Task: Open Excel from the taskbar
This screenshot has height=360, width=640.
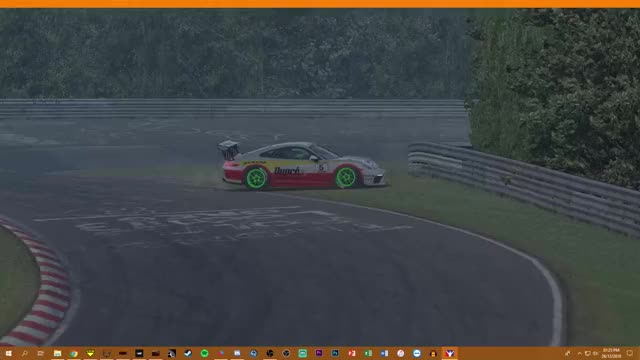Action: (x=368, y=353)
